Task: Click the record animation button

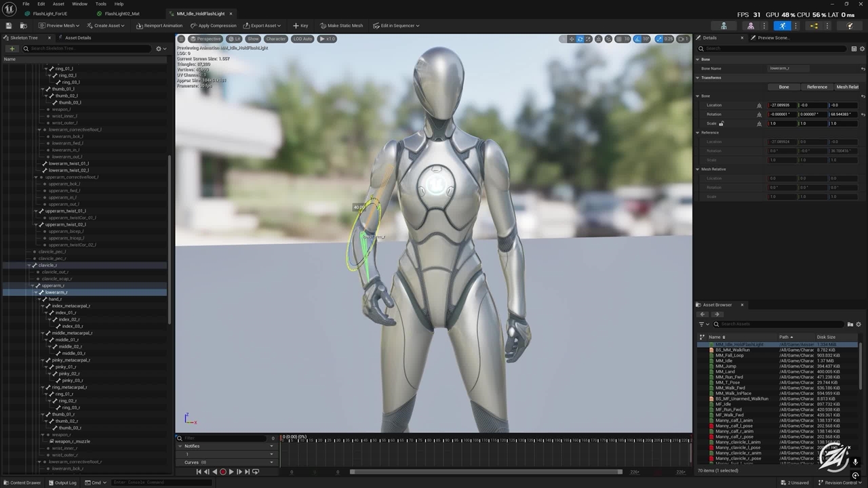Action: (x=222, y=472)
